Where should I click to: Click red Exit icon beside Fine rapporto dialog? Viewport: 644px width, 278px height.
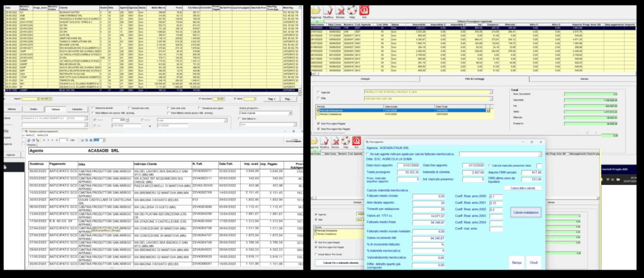356,142
